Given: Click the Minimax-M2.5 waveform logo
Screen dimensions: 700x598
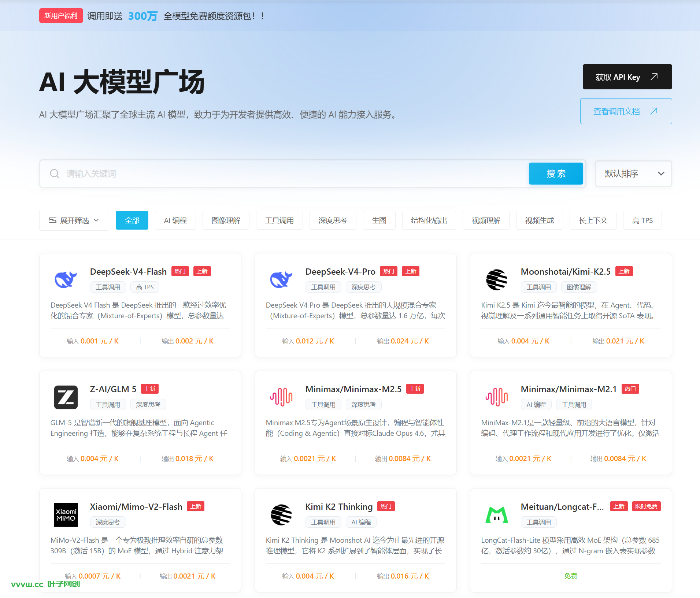Looking at the screenshot, I should click(281, 397).
